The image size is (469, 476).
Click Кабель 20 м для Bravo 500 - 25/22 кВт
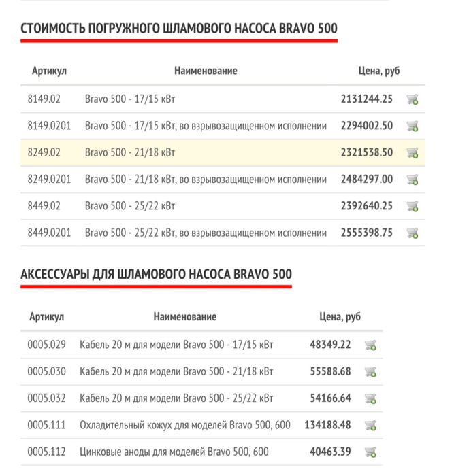(x=176, y=398)
